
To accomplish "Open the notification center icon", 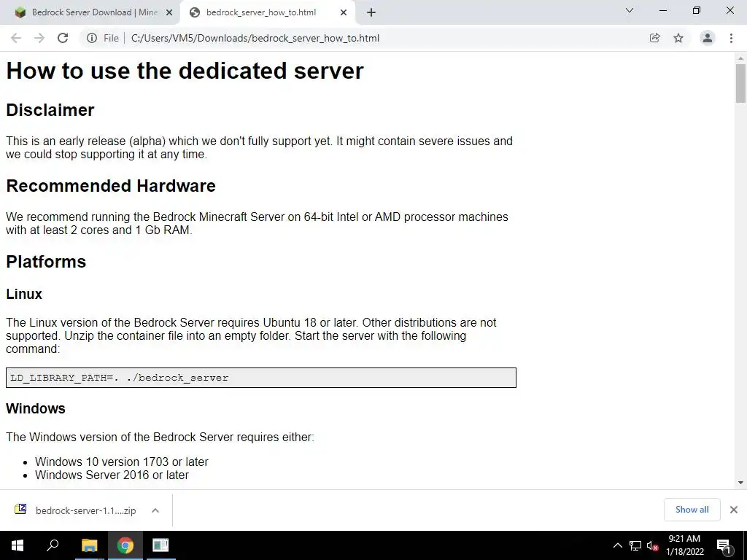I will (x=724, y=545).
